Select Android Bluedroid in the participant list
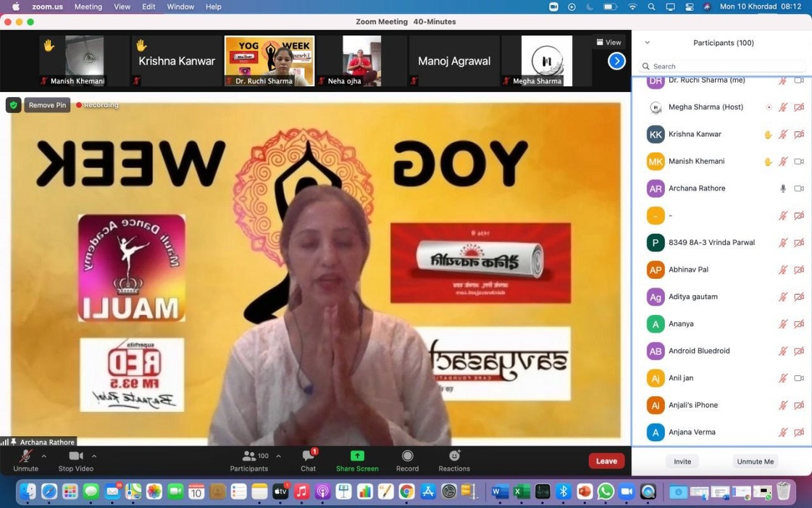The width and height of the screenshot is (812, 508). 722,351
